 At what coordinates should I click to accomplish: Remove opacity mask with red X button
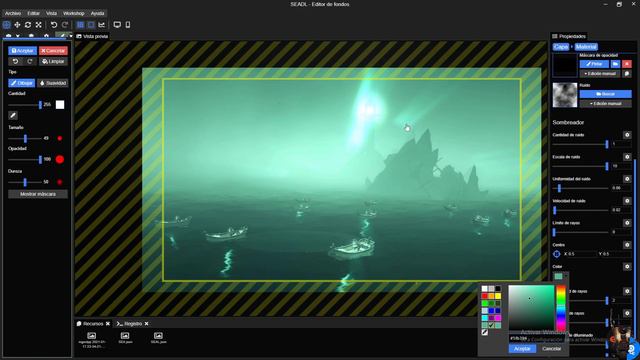point(627,64)
